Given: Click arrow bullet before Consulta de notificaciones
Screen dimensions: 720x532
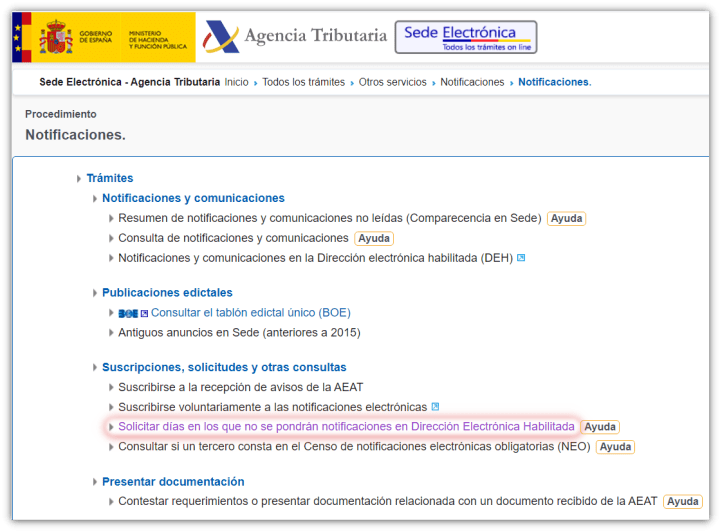Looking at the screenshot, I should pyautogui.click(x=111, y=239).
